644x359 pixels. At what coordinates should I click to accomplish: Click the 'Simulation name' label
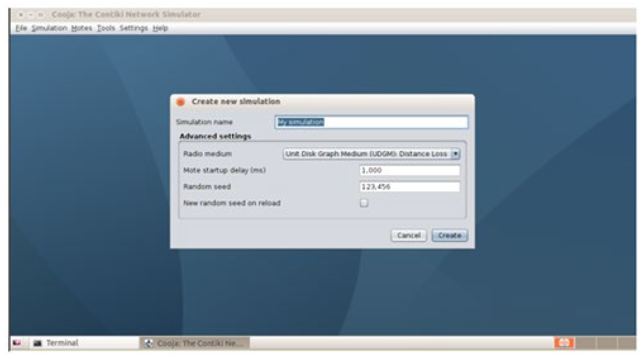pos(205,122)
